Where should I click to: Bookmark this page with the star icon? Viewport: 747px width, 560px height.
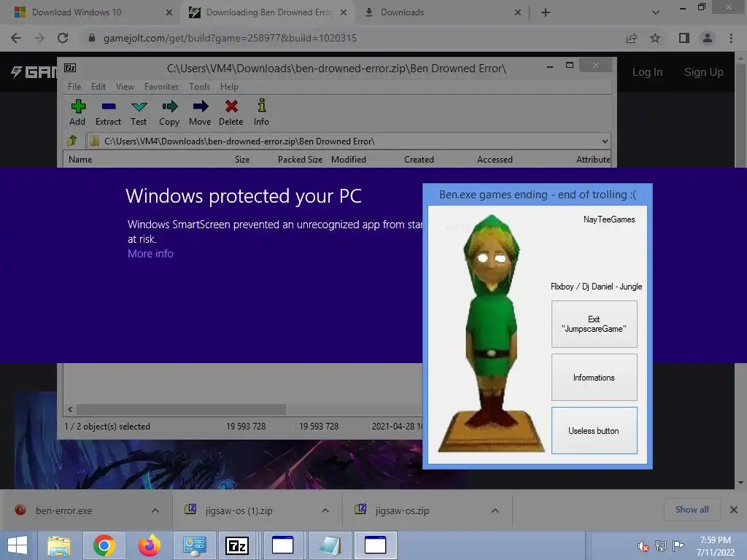pyautogui.click(x=655, y=38)
